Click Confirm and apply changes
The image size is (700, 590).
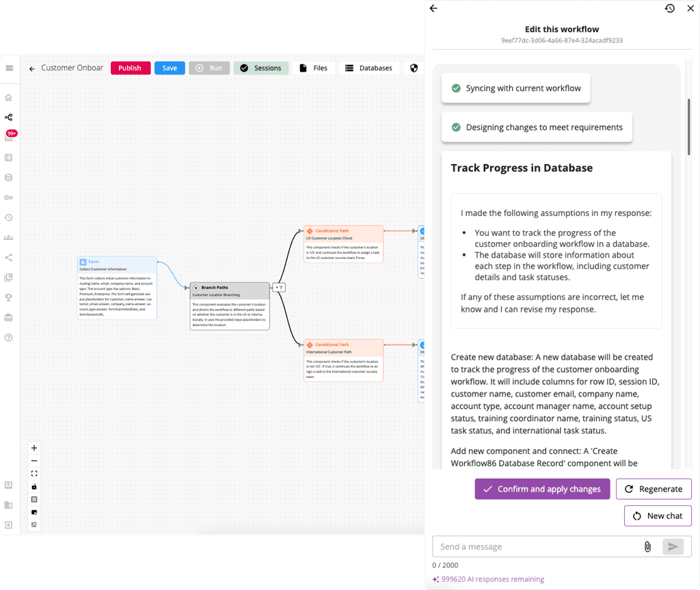(x=542, y=489)
